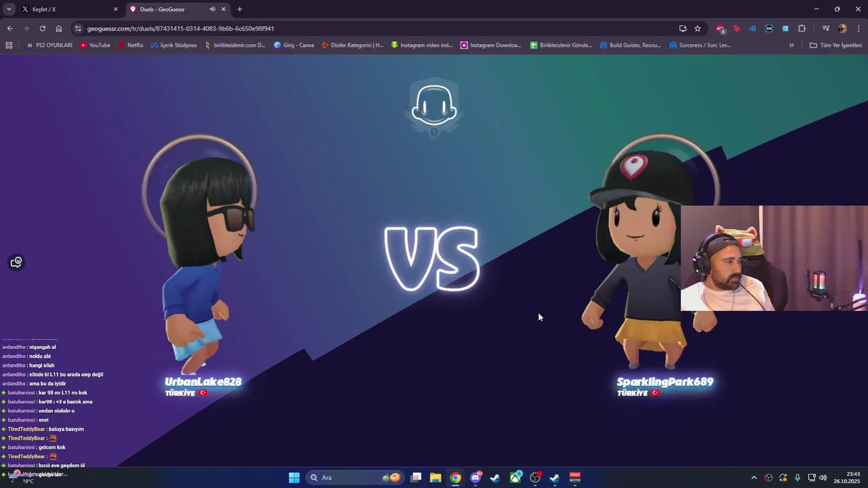Switch to the Keşfet / X tab
Screen dimensions: 868x488
click(x=69, y=9)
